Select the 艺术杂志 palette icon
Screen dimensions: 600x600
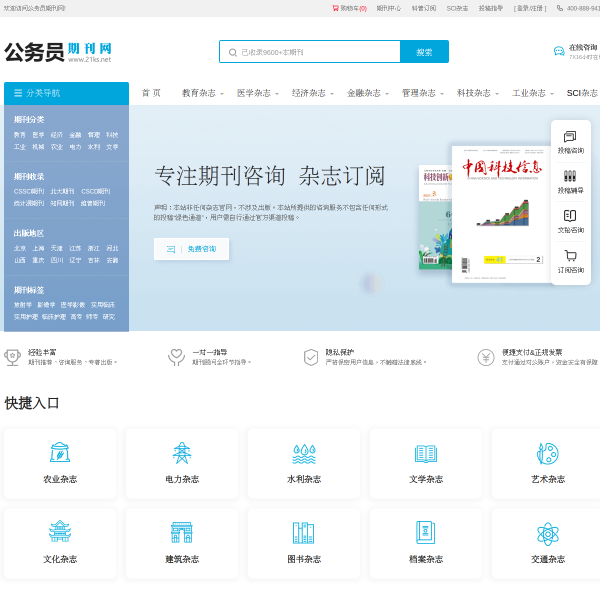pos(548,453)
